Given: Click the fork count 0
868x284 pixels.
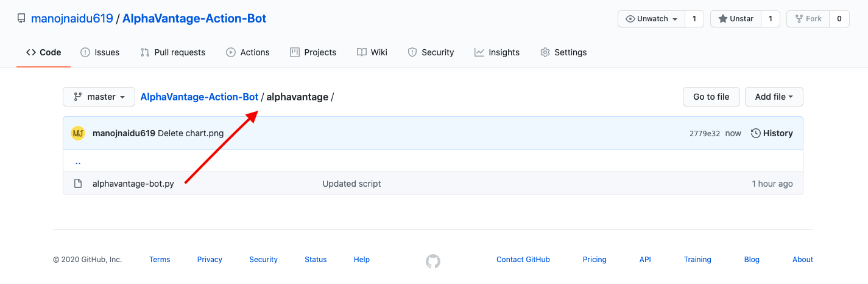Looking at the screenshot, I should [x=839, y=19].
